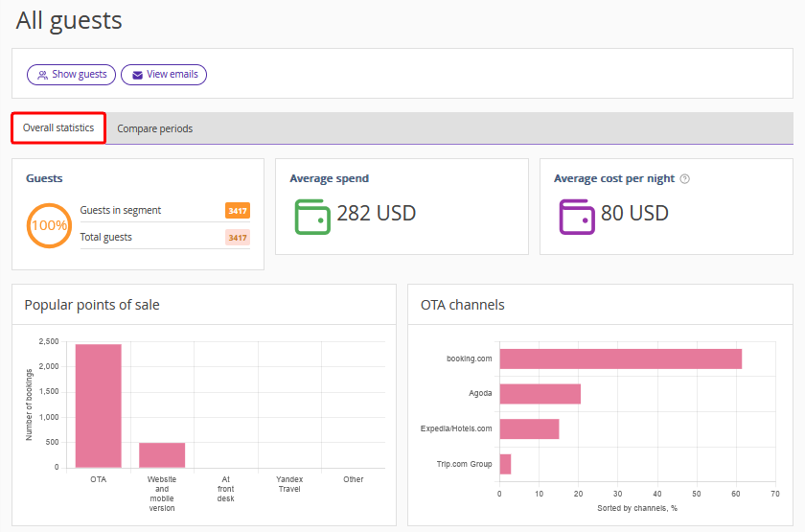This screenshot has height=532, width=805.
Task: Click the Website and mobile version bar
Action: pos(162,454)
